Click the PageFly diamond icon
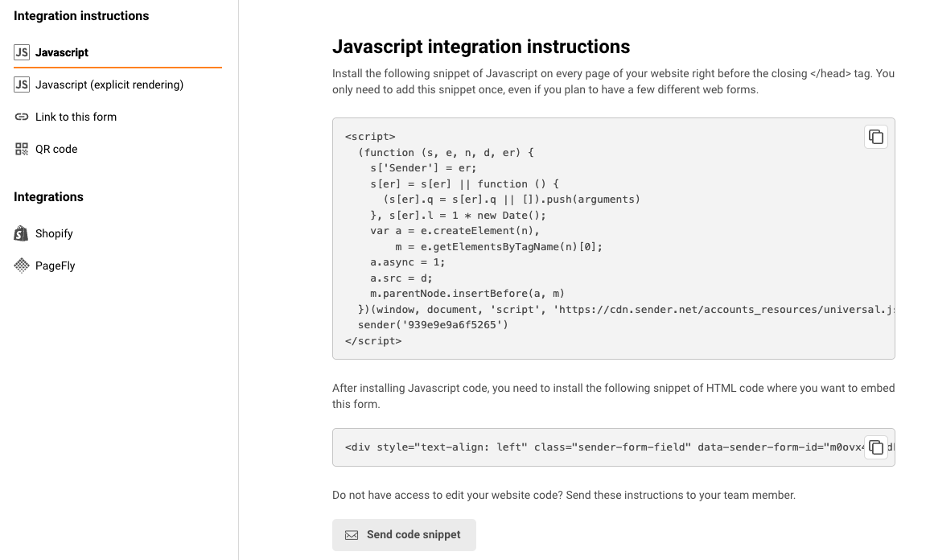 pyautogui.click(x=22, y=266)
